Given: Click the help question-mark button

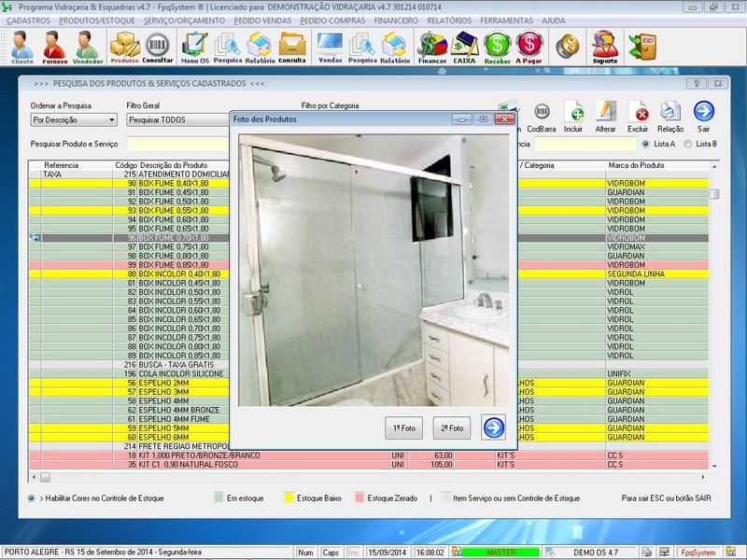Looking at the screenshot, I should pos(696,83).
